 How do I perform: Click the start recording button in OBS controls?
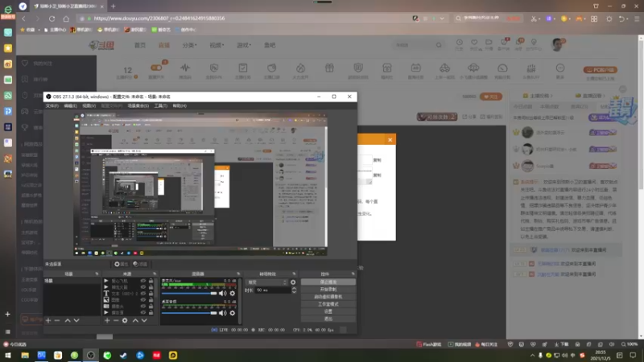328,290
